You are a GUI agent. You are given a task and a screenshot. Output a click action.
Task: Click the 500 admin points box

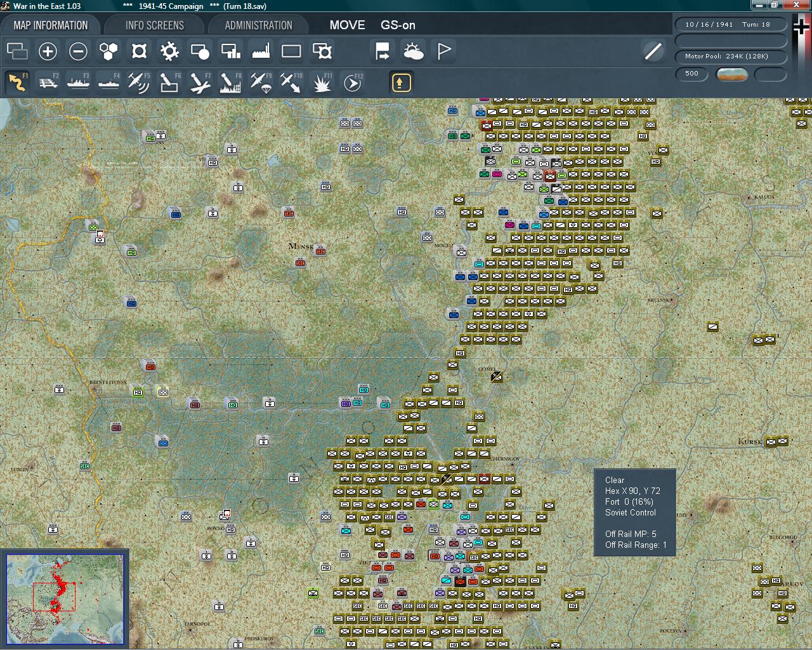pyautogui.click(x=691, y=74)
